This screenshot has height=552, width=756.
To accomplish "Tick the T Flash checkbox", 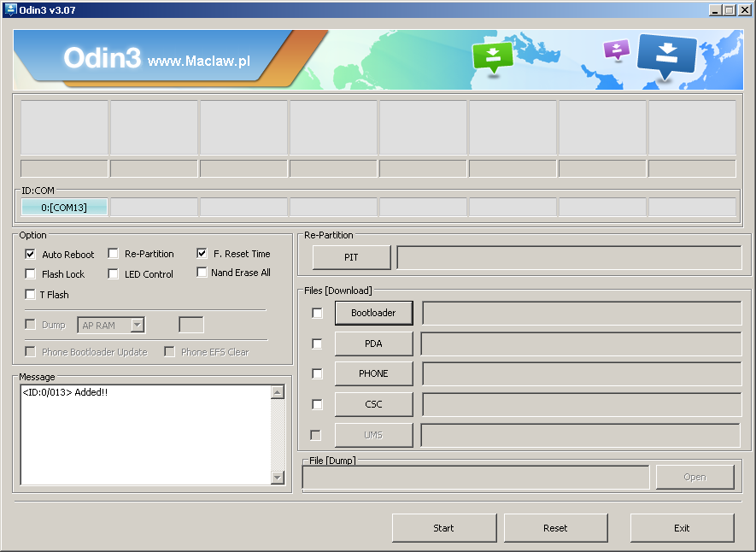I will pyautogui.click(x=30, y=294).
